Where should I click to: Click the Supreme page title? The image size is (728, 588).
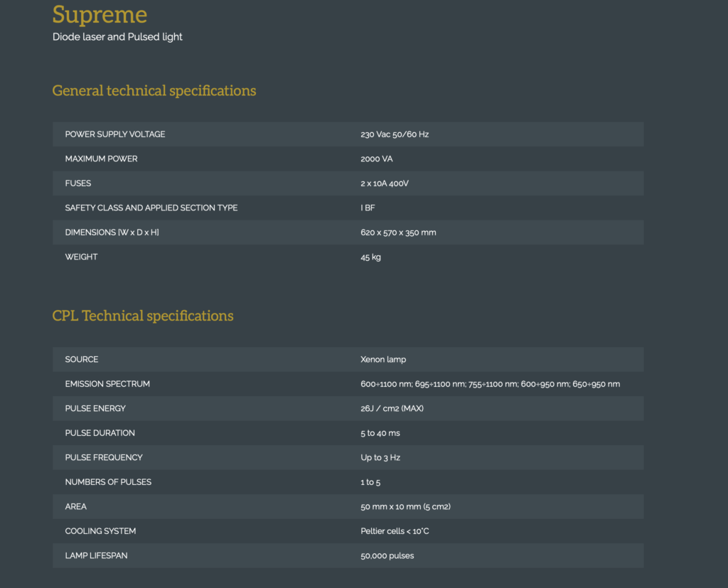click(100, 14)
